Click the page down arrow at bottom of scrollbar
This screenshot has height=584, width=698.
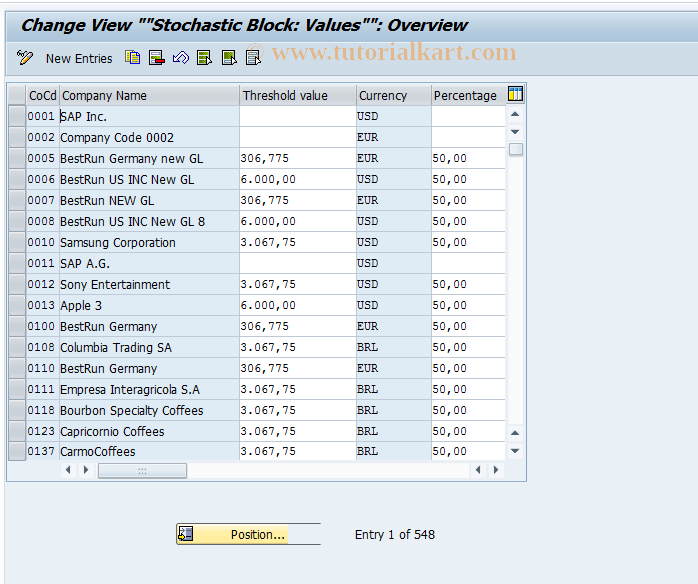pyautogui.click(x=515, y=451)
